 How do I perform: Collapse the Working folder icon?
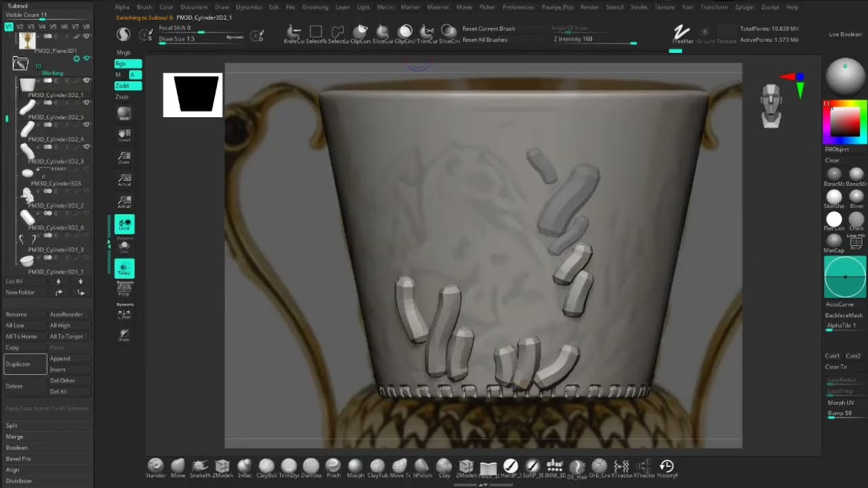pyautogui.click(x=20, y=64)
